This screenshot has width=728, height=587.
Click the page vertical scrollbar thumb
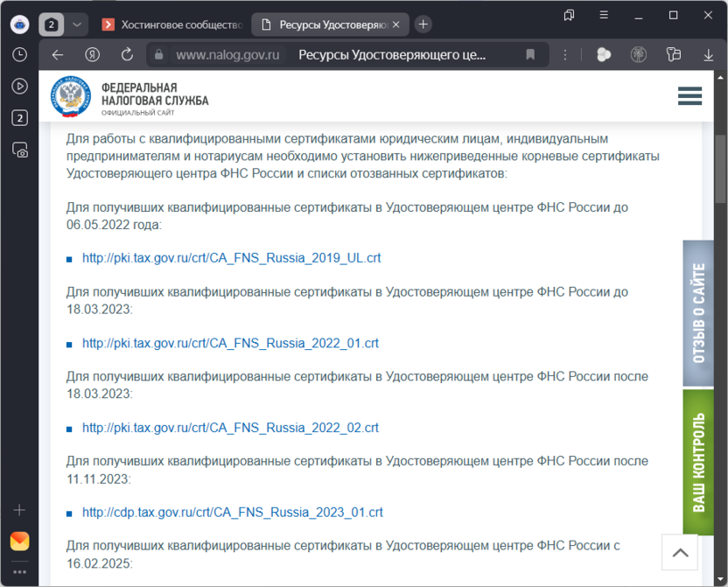pos(721,169)
